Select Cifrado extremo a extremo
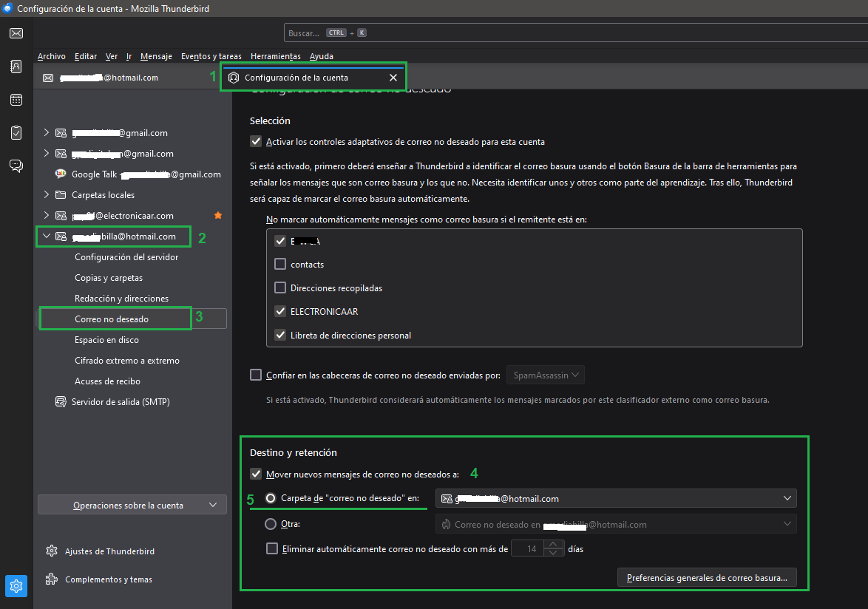The height and width of the screenshot is (609, 868). click(127, 361)
